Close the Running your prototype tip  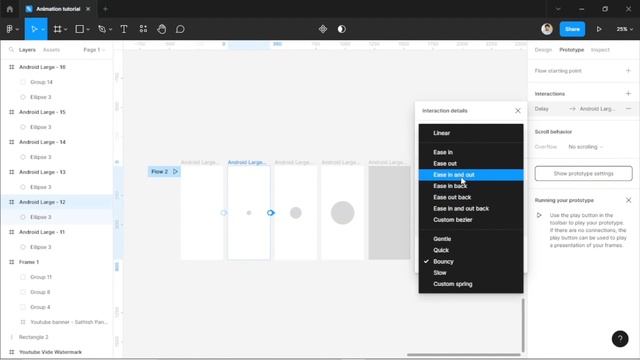coord(628,200)
